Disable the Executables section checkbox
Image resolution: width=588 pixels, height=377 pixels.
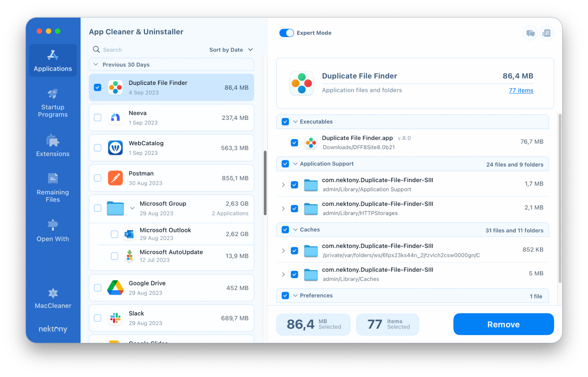coord(284,122)
